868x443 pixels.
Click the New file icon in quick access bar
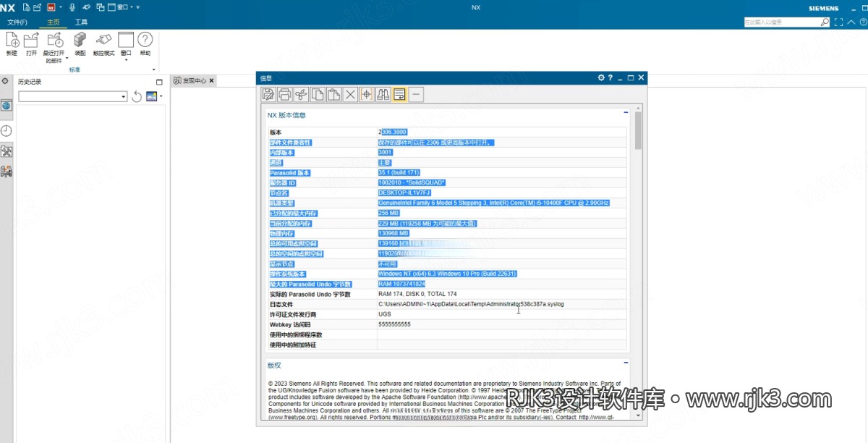point(27,7)
